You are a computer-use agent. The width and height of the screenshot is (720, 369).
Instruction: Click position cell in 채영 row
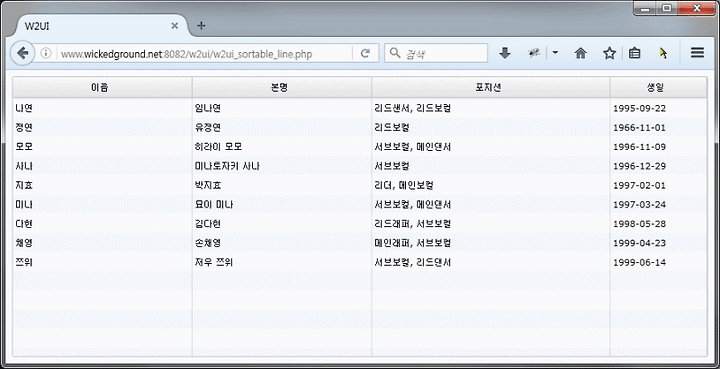tap(491, 243)
